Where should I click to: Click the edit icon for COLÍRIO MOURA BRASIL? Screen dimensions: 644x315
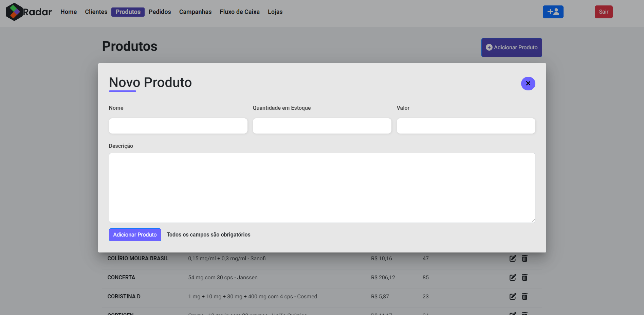(x=513, y=258)
